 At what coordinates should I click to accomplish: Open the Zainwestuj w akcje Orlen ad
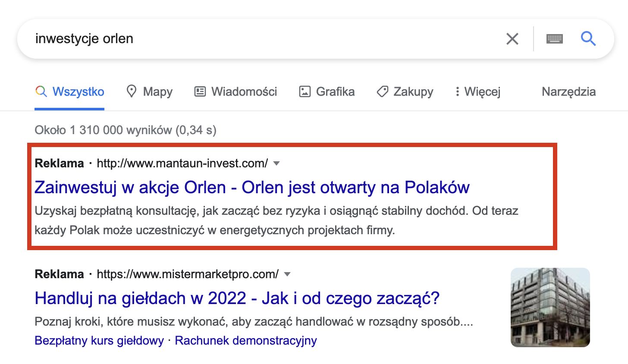coord(252,187)
